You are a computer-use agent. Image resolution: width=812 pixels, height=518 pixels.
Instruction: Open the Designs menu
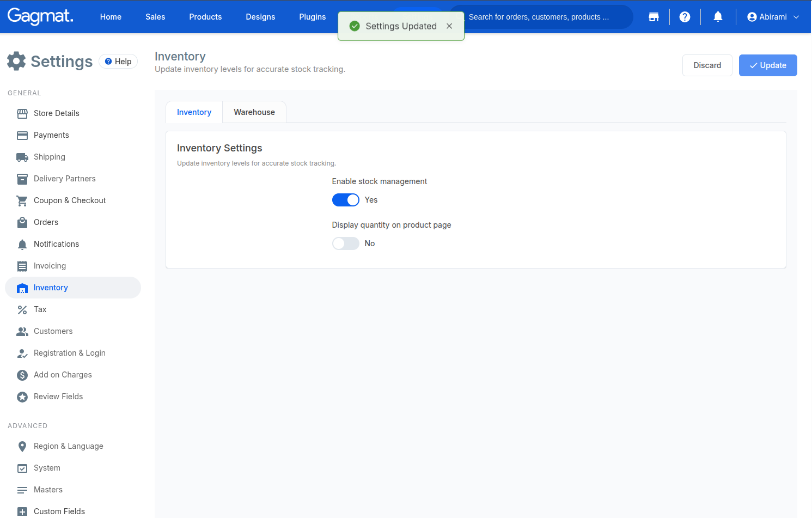pos(260,17)
